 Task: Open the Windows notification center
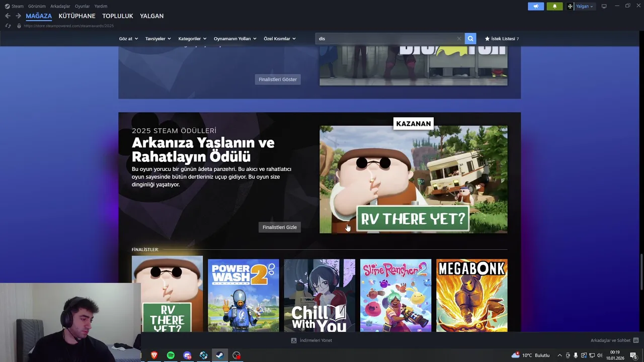click(633, 355)
